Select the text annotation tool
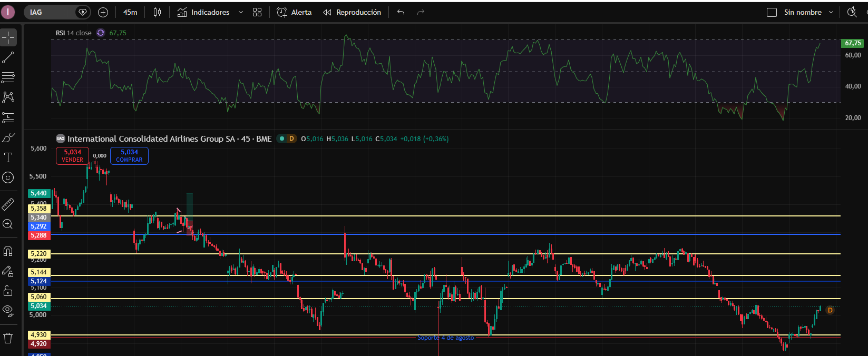868x356 pixels. (x=8, y=157)
